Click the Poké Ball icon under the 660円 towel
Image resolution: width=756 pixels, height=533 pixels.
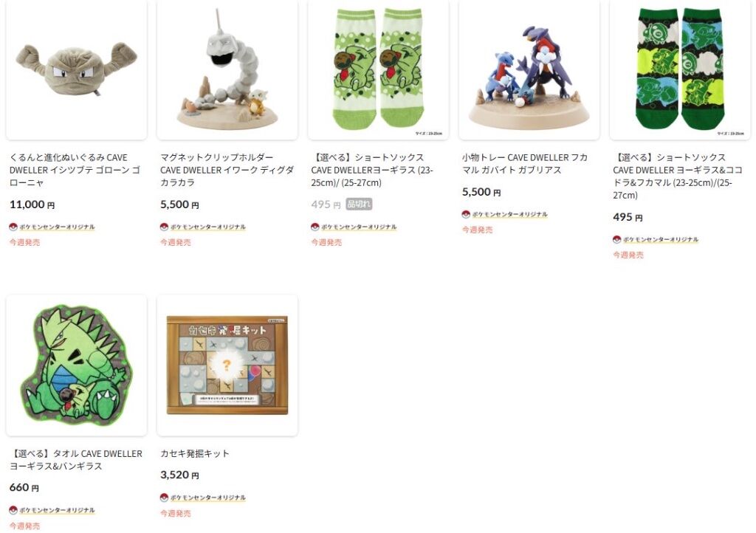[13, 510]
